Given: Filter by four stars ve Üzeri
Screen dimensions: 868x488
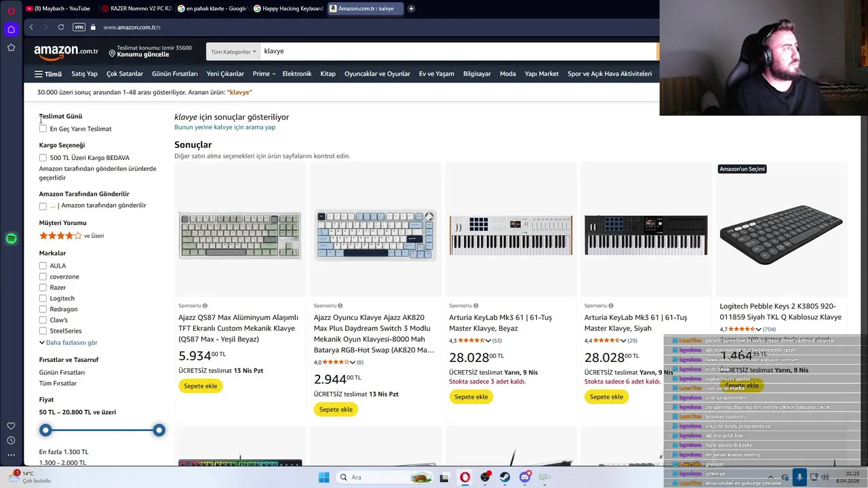Looking at the screenshot, I should (71, 236).
